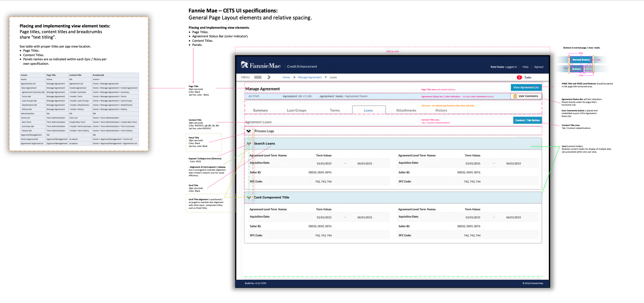Click the Search Loans card title
The height and width of the screenshot is (303, 644).
pos(265,144)
